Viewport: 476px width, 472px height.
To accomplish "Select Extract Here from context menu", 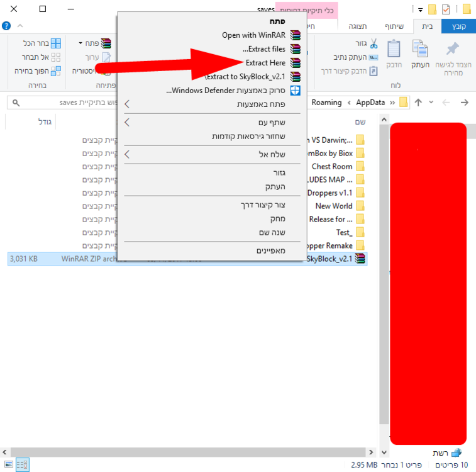I will pyautogui.click(x=212, y=63).
